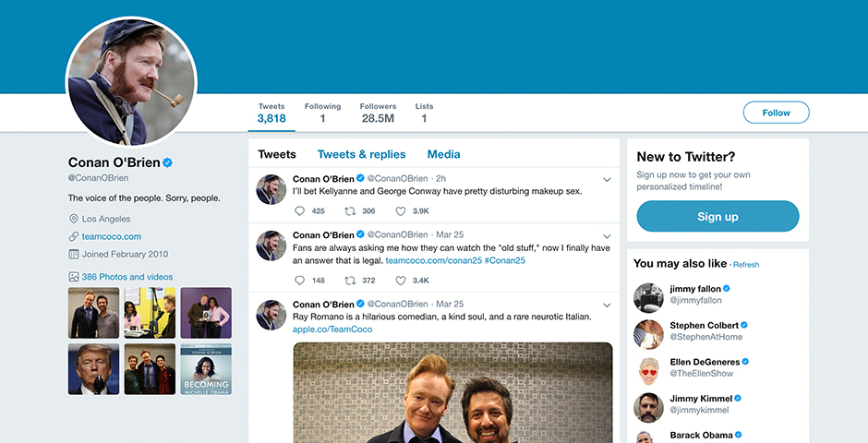
Task: Click Refresh in You may also like
Action: coord(746,265)
